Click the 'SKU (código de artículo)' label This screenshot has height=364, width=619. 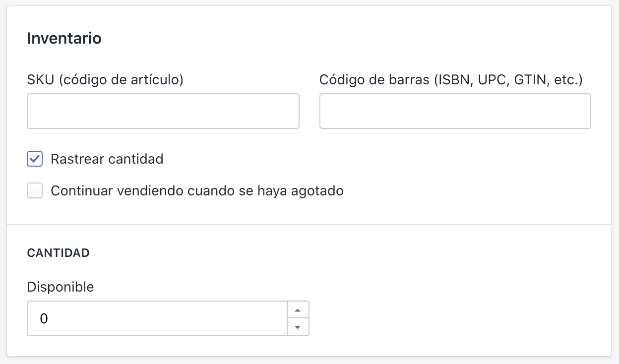point(105,79)
